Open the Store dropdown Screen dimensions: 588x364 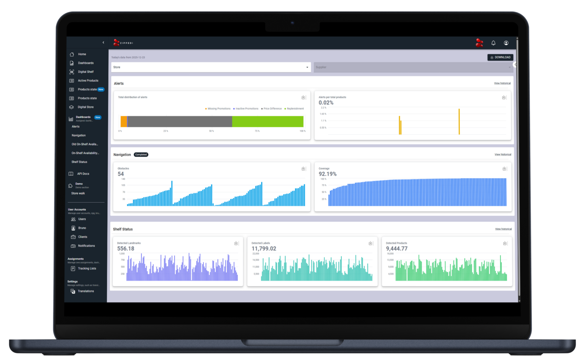click(x=211, y=67)
